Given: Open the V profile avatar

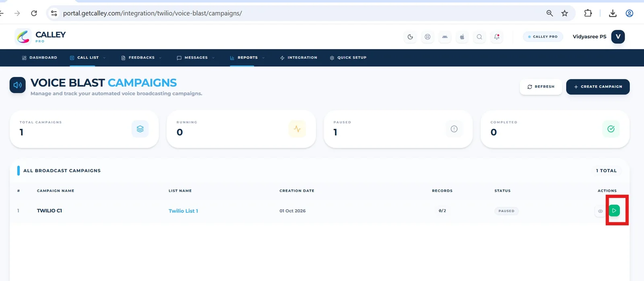Looking at the screenshot, I should coord(618,37).
